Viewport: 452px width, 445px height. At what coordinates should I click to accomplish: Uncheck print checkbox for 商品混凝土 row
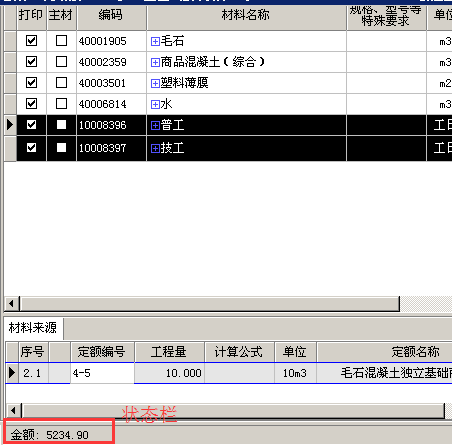tap(31, 62)
